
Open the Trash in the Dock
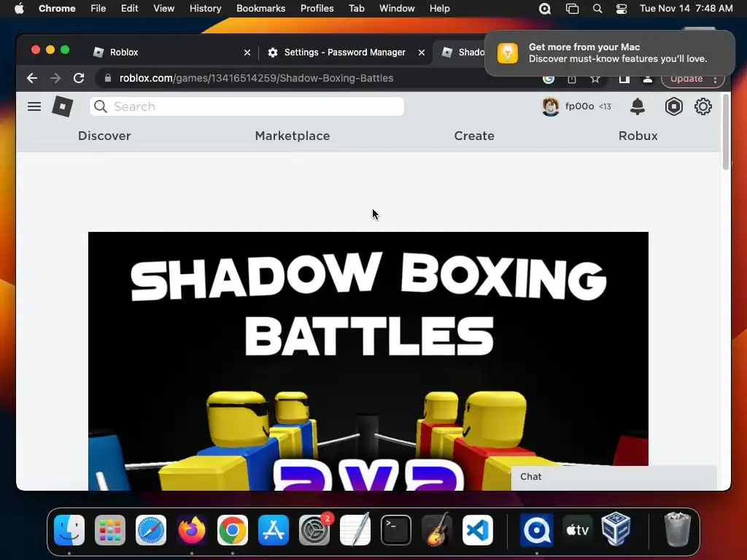coord(677,529)
